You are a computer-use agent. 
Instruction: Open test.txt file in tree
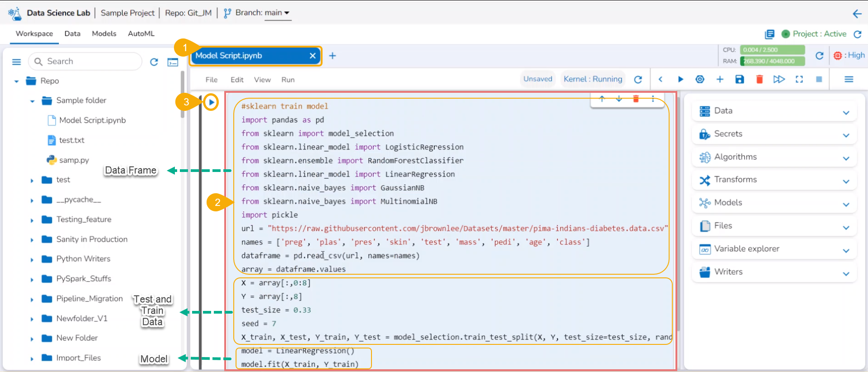pos(72,140)
